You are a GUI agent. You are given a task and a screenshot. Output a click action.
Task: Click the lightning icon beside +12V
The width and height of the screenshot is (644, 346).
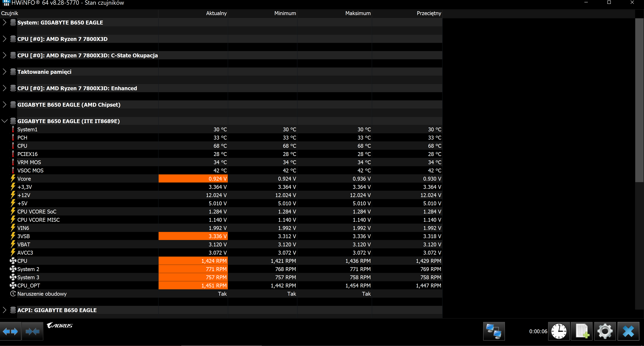[x=13, y=195]
